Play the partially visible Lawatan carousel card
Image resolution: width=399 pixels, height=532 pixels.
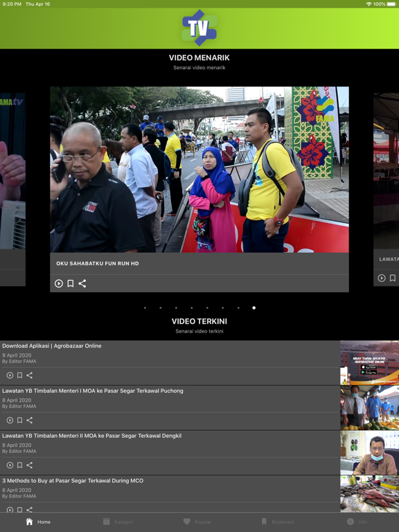tap(382, 278)
